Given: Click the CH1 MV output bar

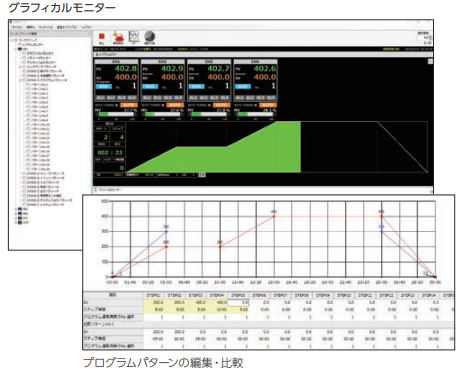Looking at the screenshot, I should (116, 114).
